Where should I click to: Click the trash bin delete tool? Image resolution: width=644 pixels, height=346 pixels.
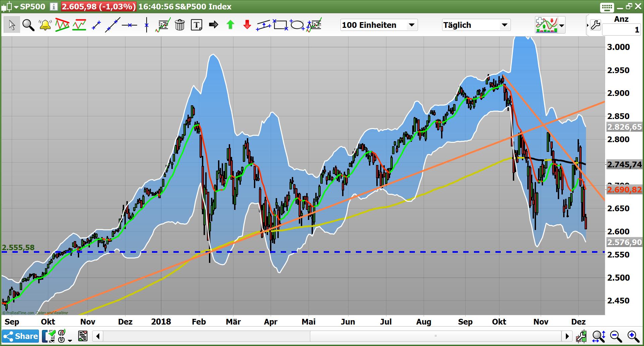point(180,25)
